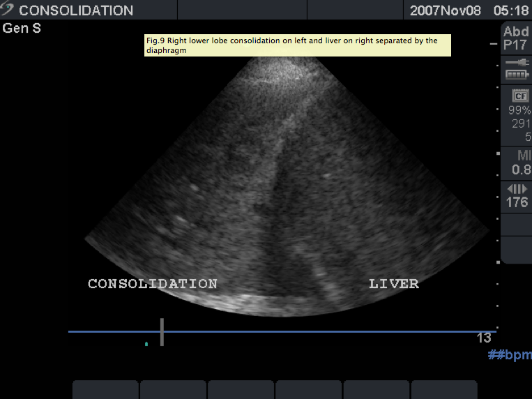
Task: Click the Gen S setting label
Action: coord(22,28)
